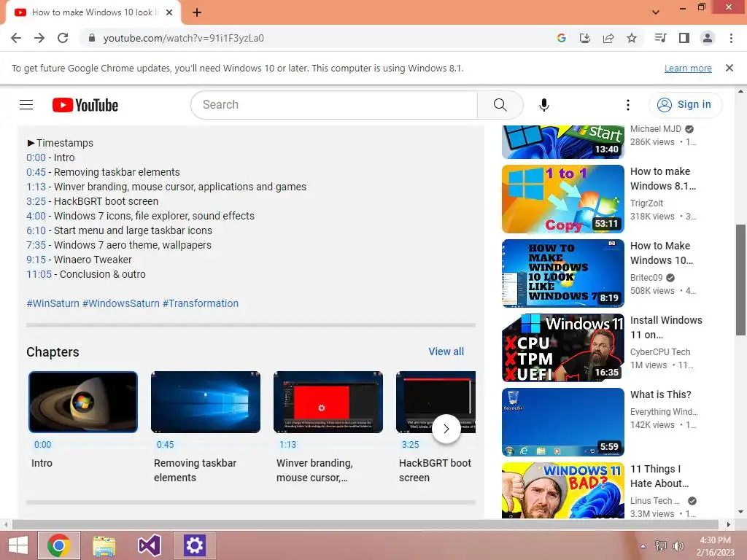Screen dimensions: 747x560
Task: Open the network icon in system tray
Action: tap(661, 546)
